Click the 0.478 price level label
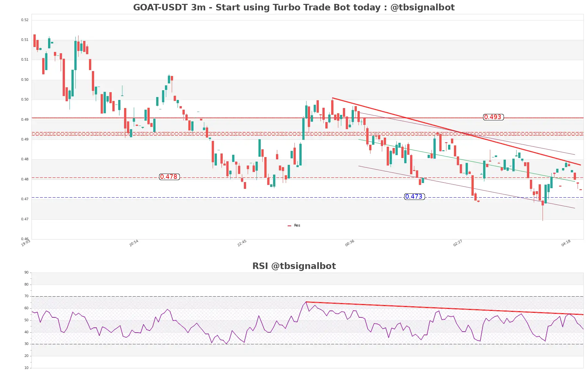The height and width of the screenshot is (392, 588). click(169, 177)
